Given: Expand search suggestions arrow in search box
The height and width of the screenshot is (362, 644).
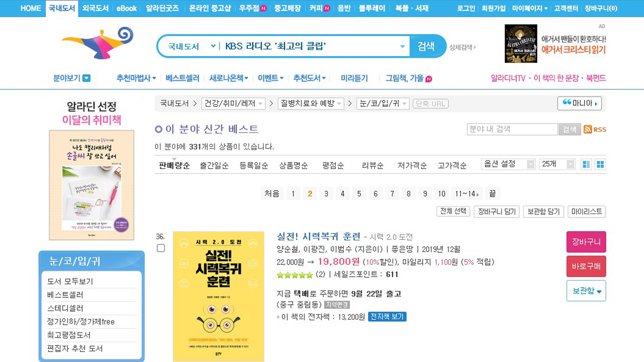Looking at the screenshot, I should tap(402, 46).
